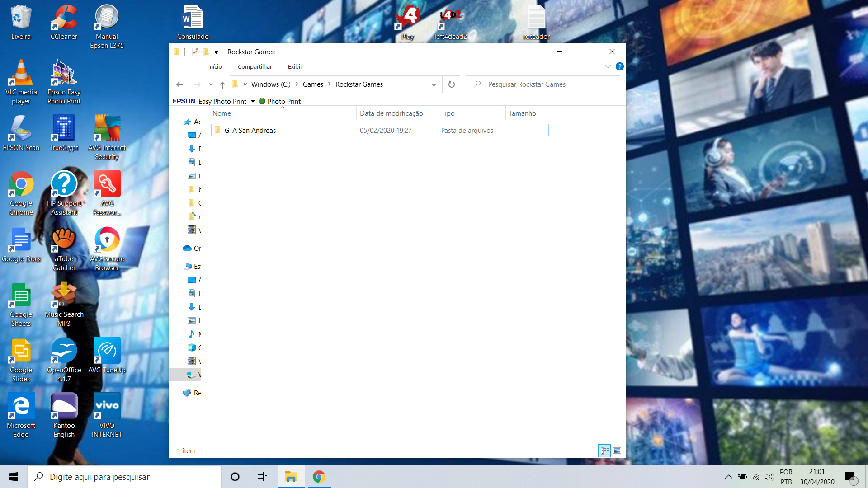The width and height of the screenshot is (868, 488).
Task: Select the aTube Catcher icon
Action: [x=64, y=249]
